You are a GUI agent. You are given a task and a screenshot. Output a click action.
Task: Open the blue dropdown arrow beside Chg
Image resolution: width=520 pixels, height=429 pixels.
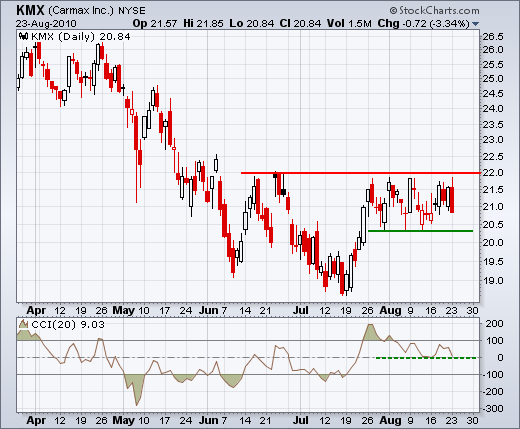tap(476, 24)
